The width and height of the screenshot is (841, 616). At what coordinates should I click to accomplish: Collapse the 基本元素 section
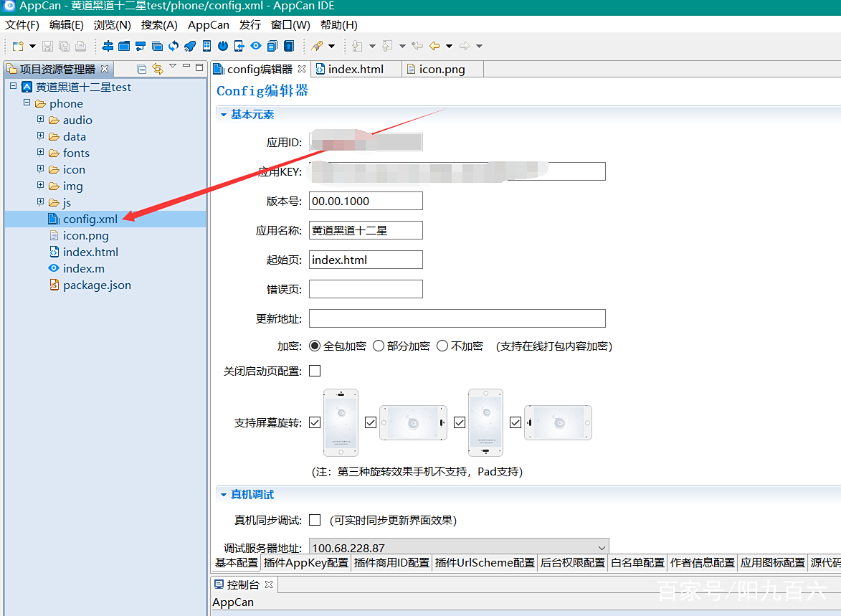click(x=224, y=115)
